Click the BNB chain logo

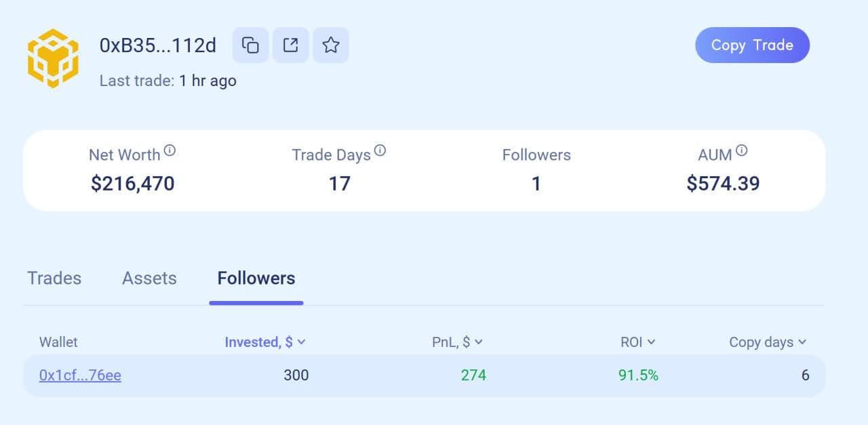(x=53, y=58)
